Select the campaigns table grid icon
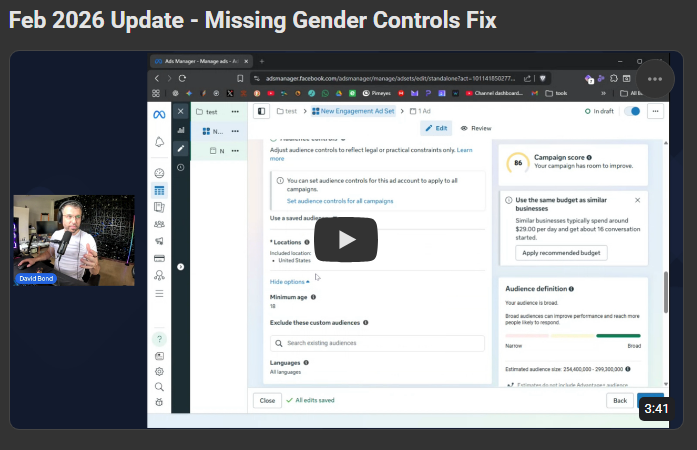 point(159,190)
